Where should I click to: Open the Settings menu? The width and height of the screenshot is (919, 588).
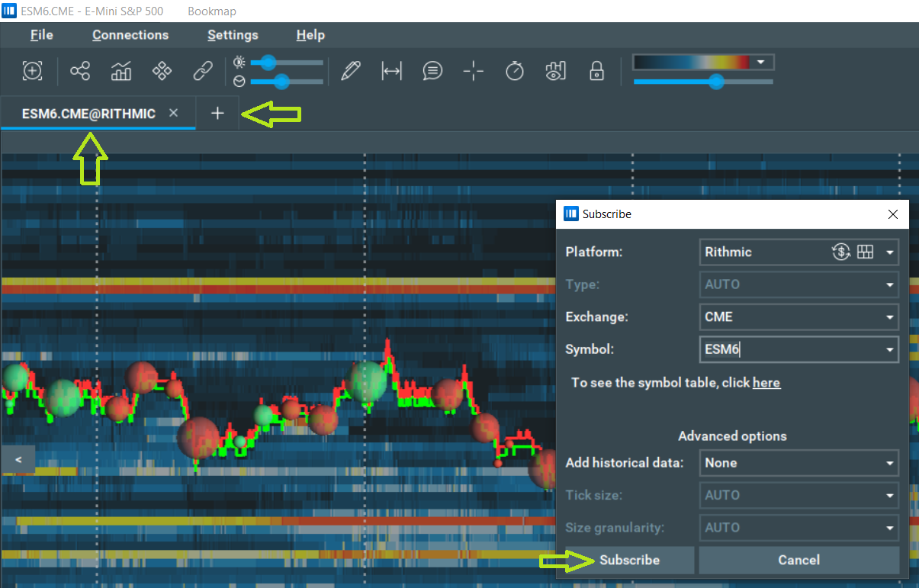[x=233, y=35]
